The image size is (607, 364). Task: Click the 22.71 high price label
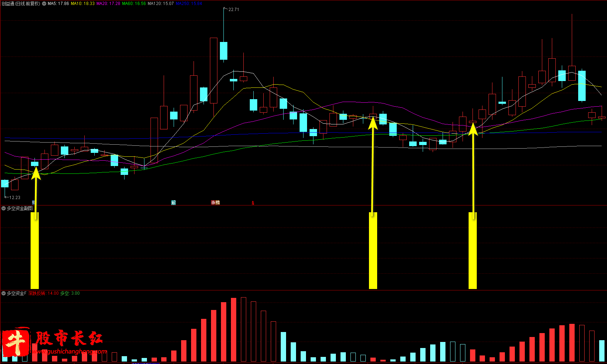click(x=234, y=10)
